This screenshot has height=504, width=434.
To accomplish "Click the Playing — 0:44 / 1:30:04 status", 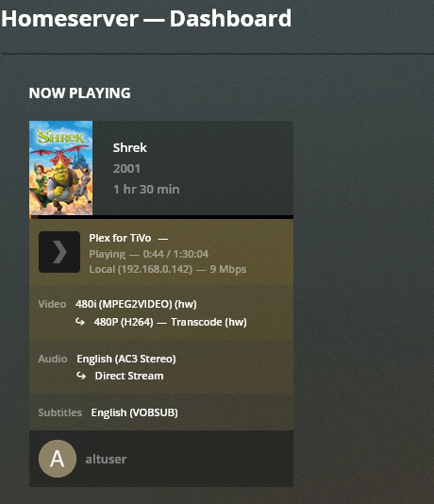I will pyautogui.click(x=149, y=254).
